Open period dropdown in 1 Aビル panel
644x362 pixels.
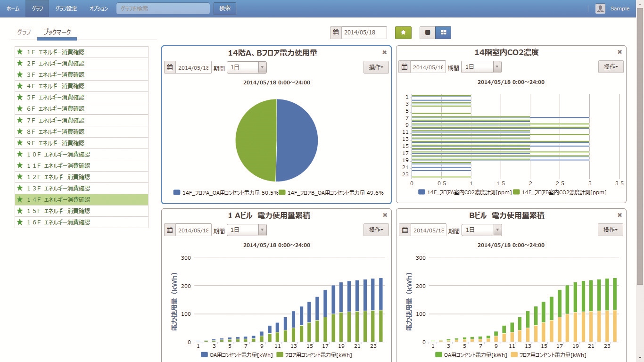pyautogui.click(x=247, y=230)
